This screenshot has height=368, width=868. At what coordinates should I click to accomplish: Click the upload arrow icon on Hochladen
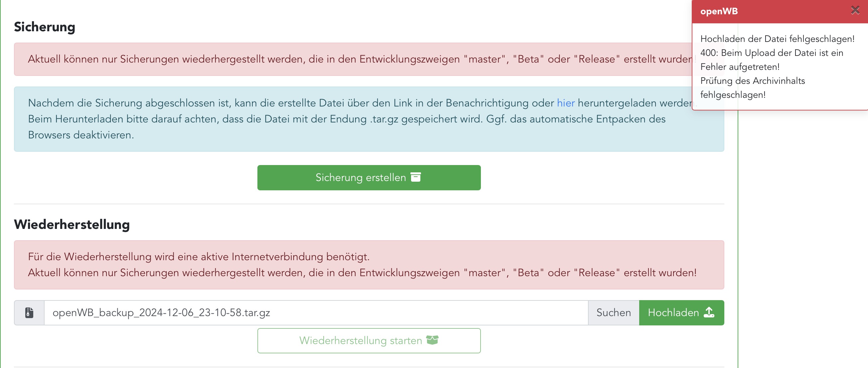coord(709,312)
